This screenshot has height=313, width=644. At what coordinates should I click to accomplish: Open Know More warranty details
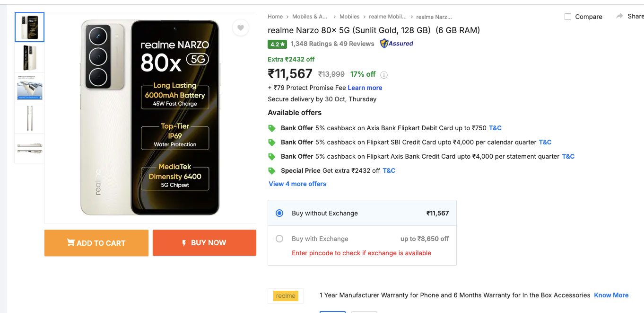point(611,295)
